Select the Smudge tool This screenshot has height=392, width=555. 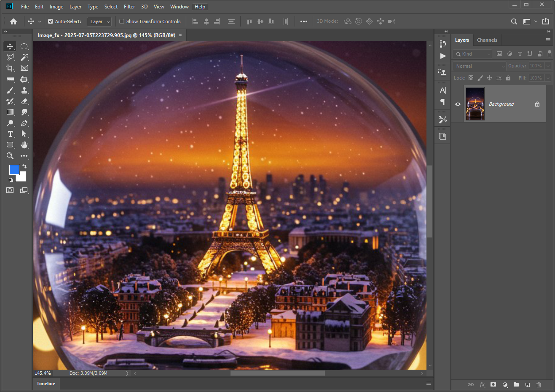click(x=24, y=112)
